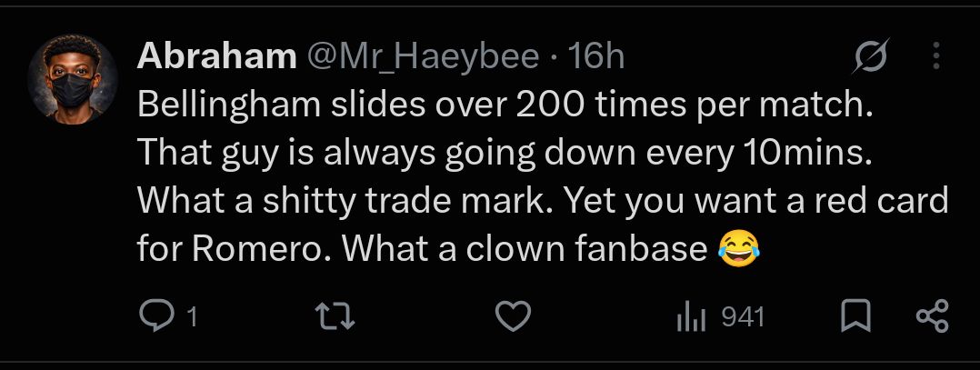The width and height of the screenshot is (980, 370).
Task: Click the laughing-crying emoji in the tweet
Action: (x=739, y=248)
